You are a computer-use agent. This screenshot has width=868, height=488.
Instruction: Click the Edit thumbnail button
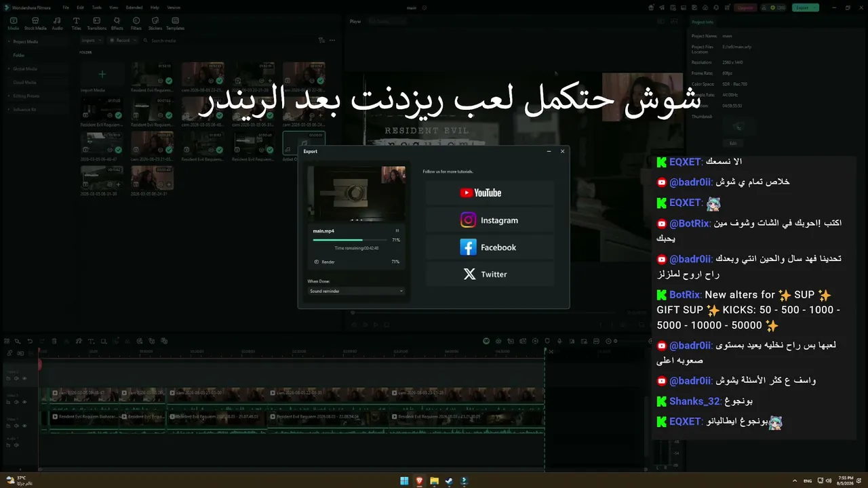coord(732,143)
